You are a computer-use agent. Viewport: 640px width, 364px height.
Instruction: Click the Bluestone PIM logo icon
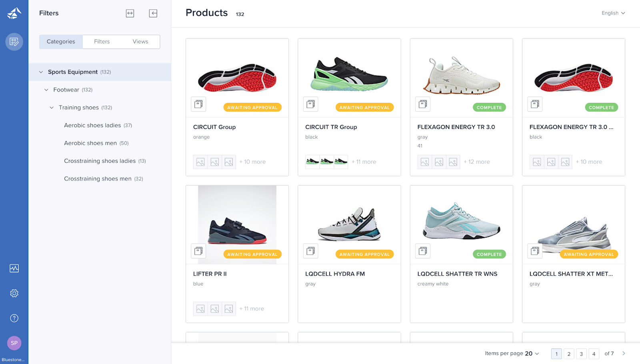click(14, 13)
